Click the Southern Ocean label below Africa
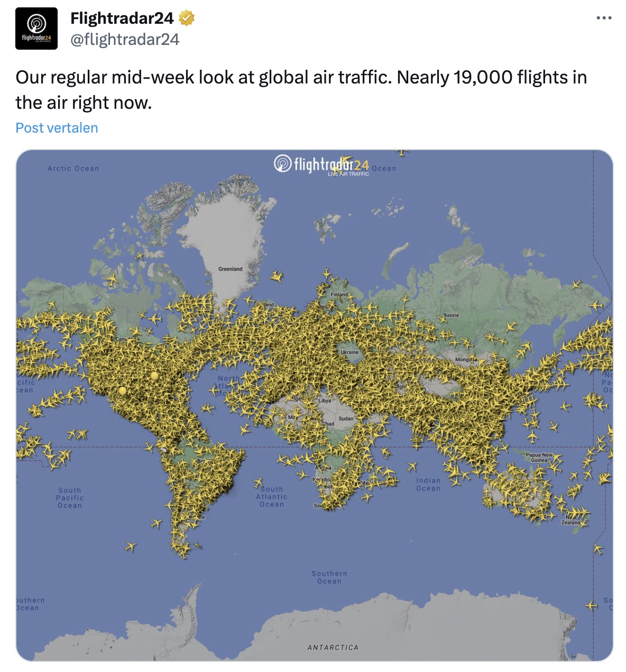This screenshot has width=626, height=672. [329, 577]
